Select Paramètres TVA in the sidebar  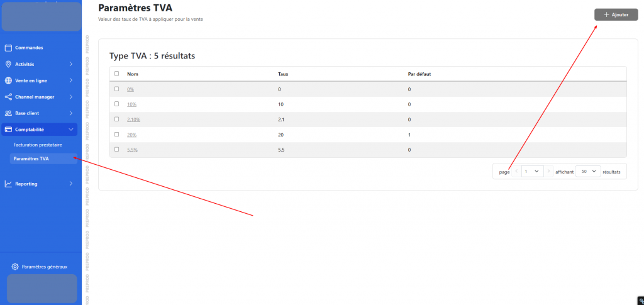31,158
